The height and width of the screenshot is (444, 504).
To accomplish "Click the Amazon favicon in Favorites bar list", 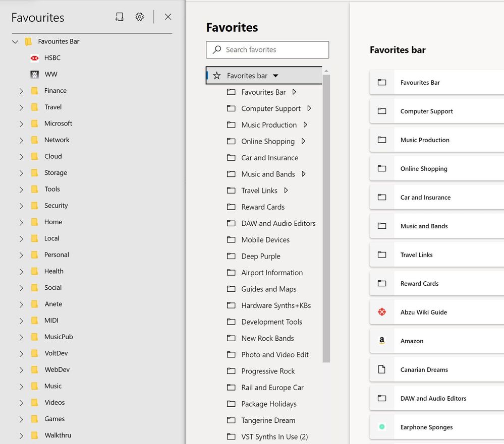I will coord(382,340).
